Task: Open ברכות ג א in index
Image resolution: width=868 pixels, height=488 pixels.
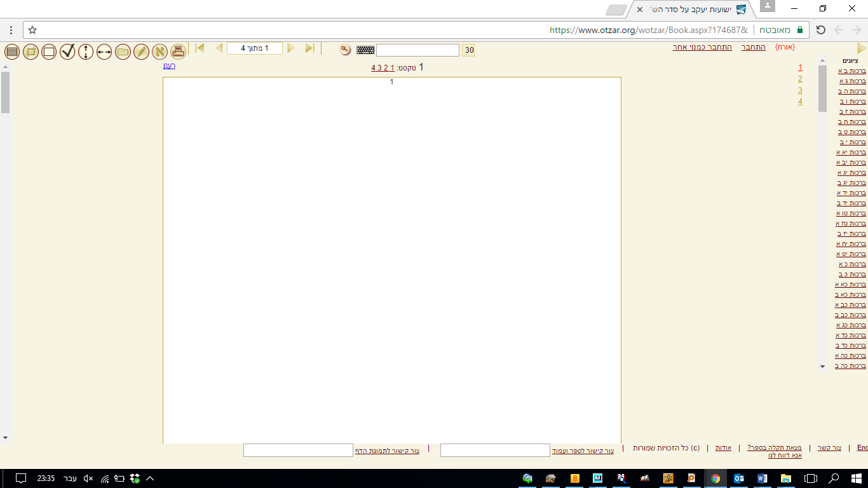Action: click(x=852, y=81)
